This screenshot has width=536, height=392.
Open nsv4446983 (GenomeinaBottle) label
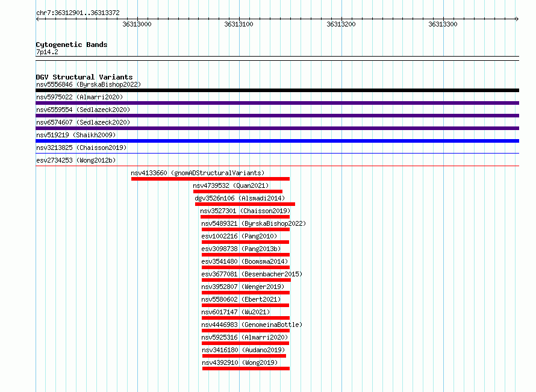pos(252,325)
